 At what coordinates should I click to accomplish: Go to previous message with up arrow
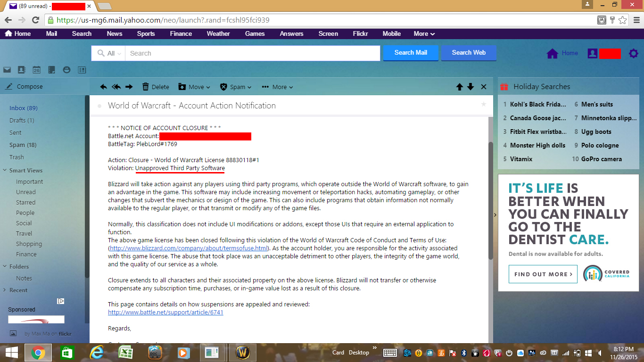coord(459,87)
